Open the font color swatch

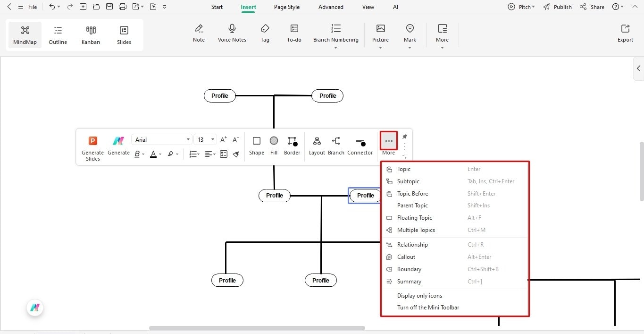click(154, 154)
